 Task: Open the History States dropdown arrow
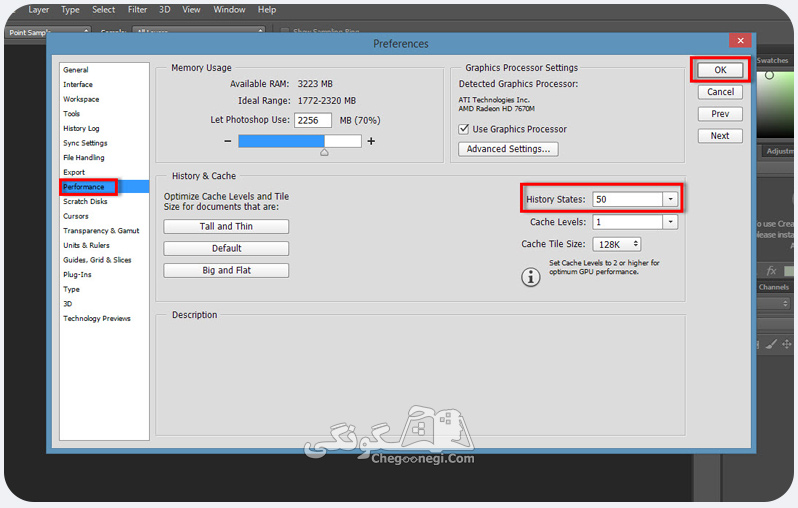(x=670, y=199)
